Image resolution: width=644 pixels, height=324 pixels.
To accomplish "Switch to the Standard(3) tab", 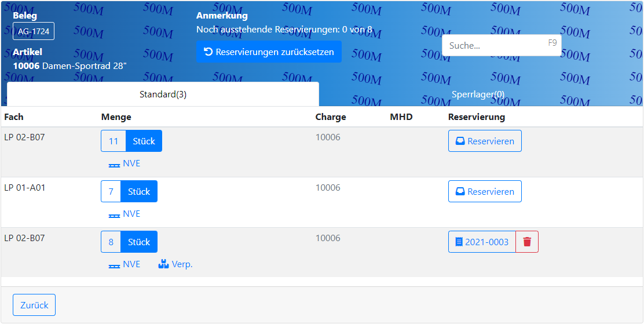I will pos(163,94).
